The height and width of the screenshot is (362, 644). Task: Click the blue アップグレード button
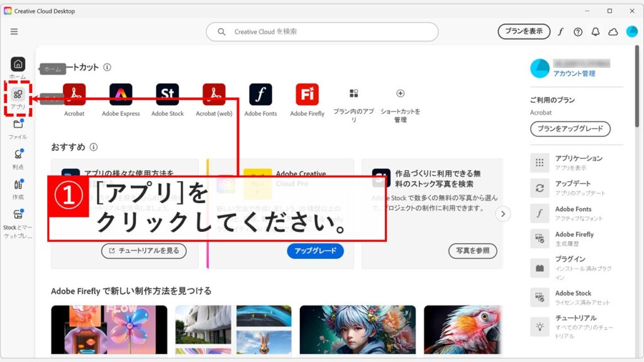316,251
